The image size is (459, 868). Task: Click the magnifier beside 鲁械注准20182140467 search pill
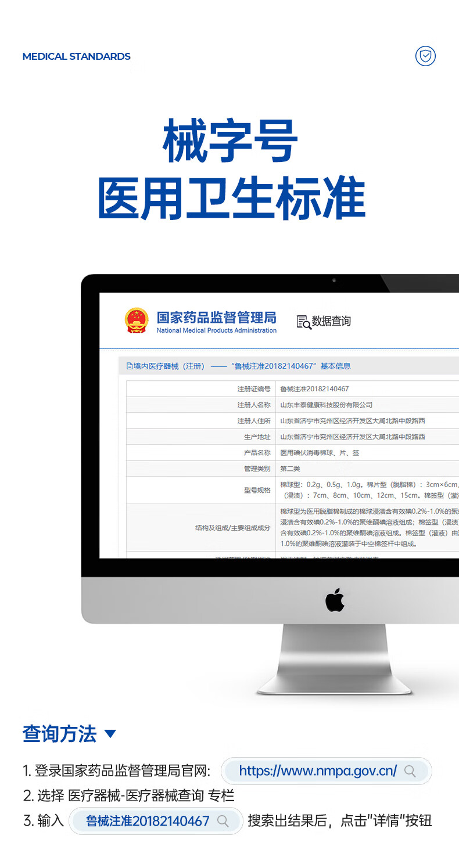(x=223, y=821)
